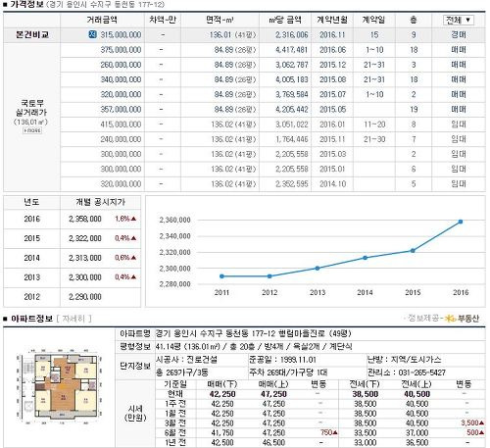490x448 pixels.
Task: Click the blue auction icon beside 315,000,000
Action: 92,34
